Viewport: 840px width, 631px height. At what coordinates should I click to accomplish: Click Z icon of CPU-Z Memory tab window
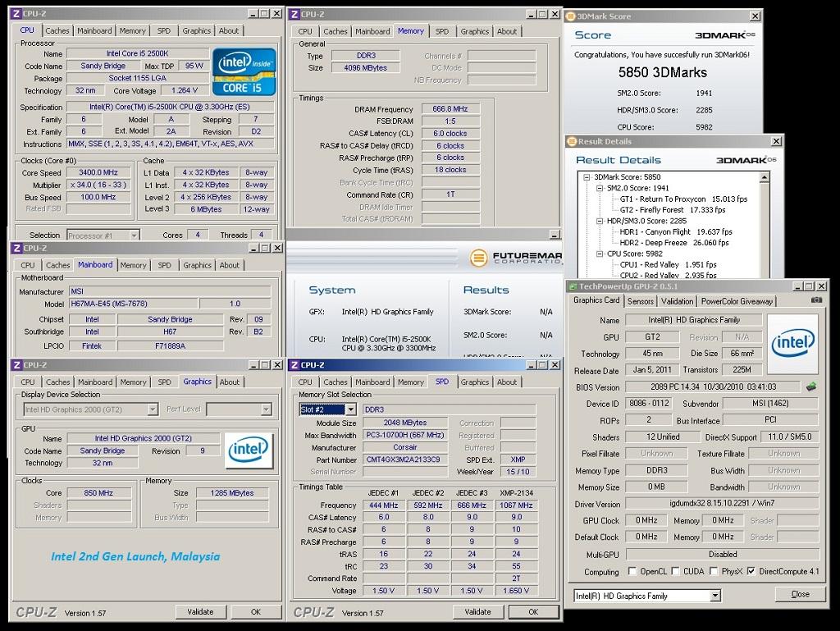(294, 14)
